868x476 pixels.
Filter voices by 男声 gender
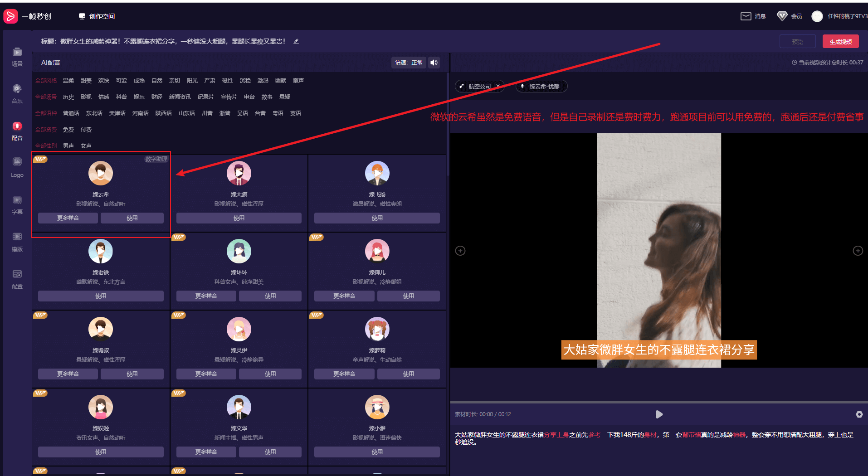68,146
